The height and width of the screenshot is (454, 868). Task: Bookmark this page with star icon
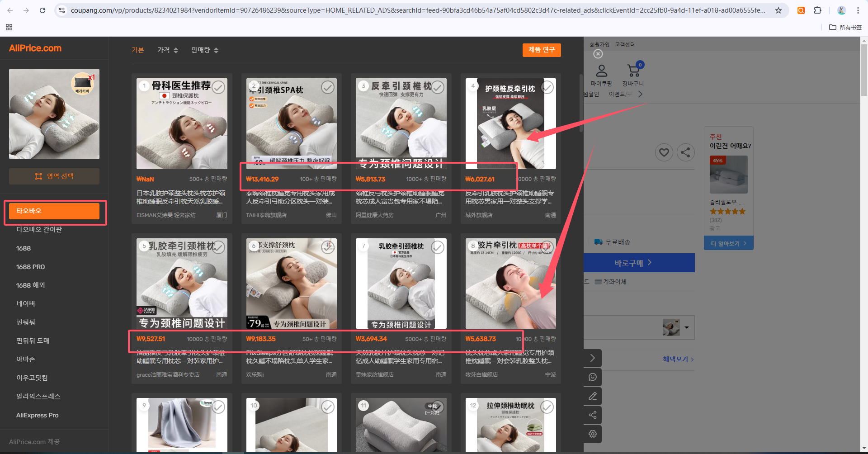click(778, 10)
